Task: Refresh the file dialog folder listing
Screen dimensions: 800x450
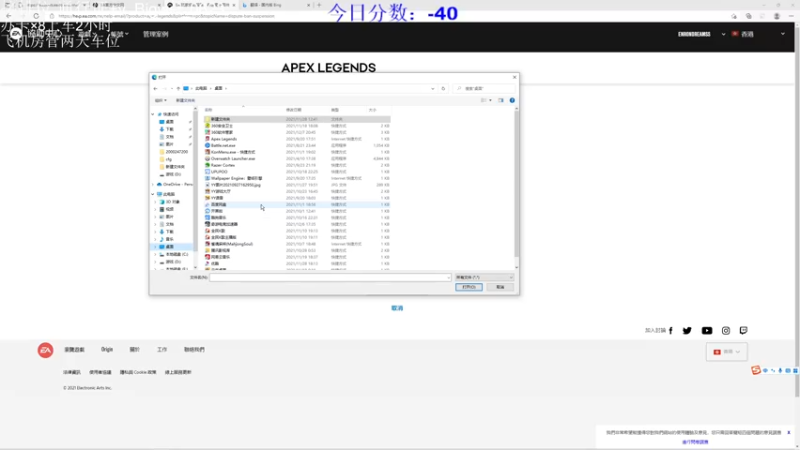Action: coord(443,88)
